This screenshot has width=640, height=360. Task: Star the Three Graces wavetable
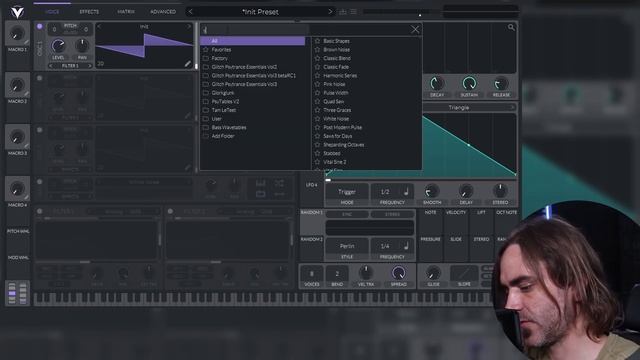pyautogui.click(x=317, y=110)
